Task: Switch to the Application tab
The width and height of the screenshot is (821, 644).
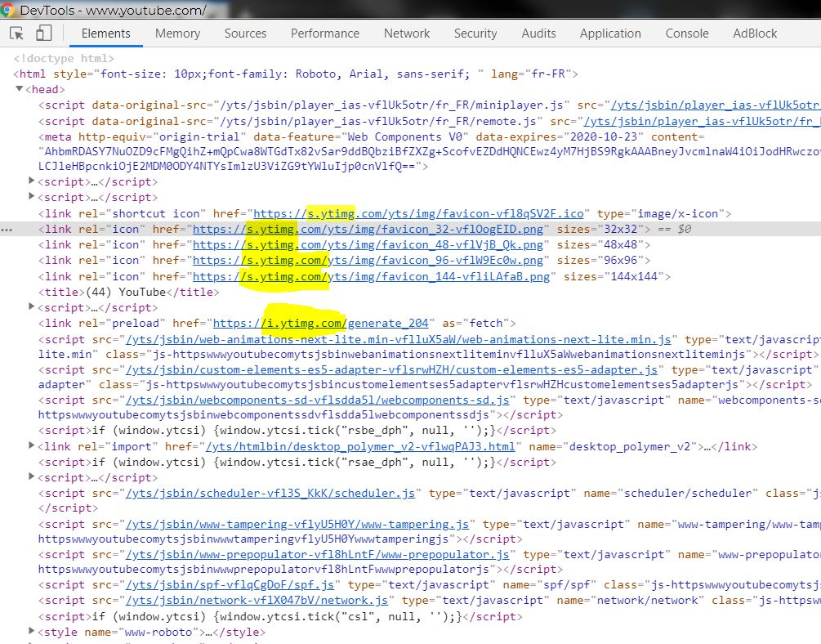Action: click(609, 34)
